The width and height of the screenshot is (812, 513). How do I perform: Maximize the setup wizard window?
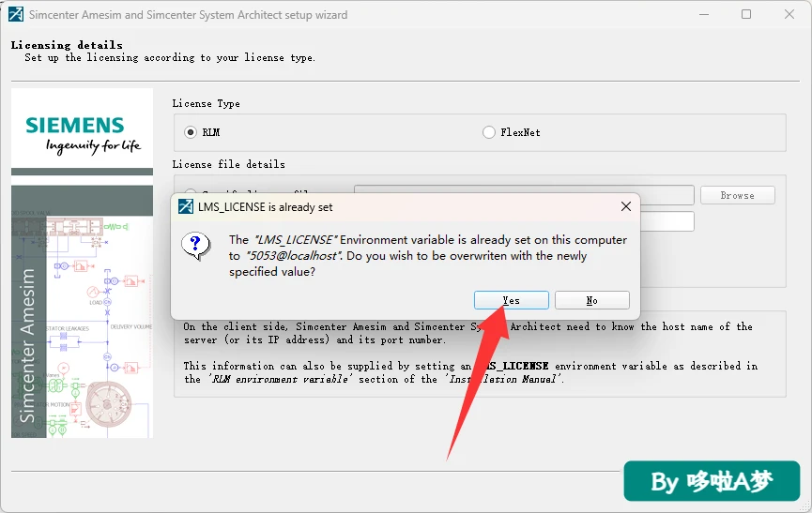[x=746, y=14]
